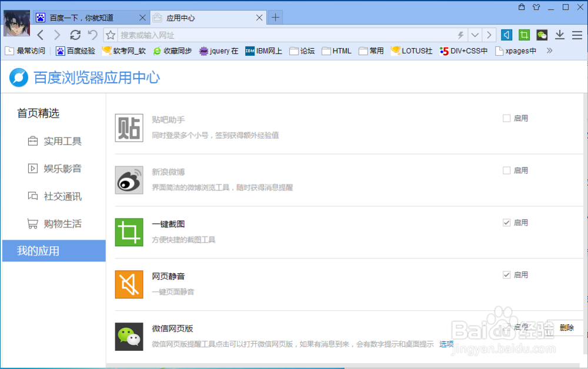
Task: Open 论坛 bookmark folder
Action: [x=302, y=51]
